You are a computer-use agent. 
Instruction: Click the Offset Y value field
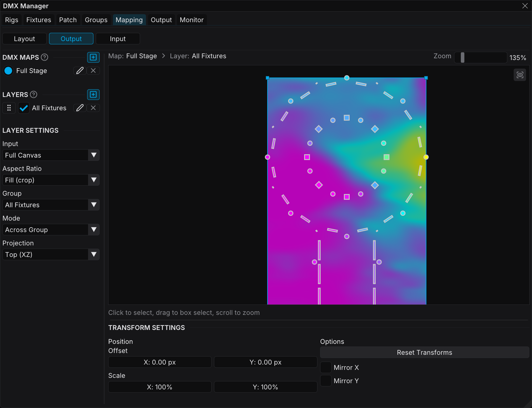266,362
